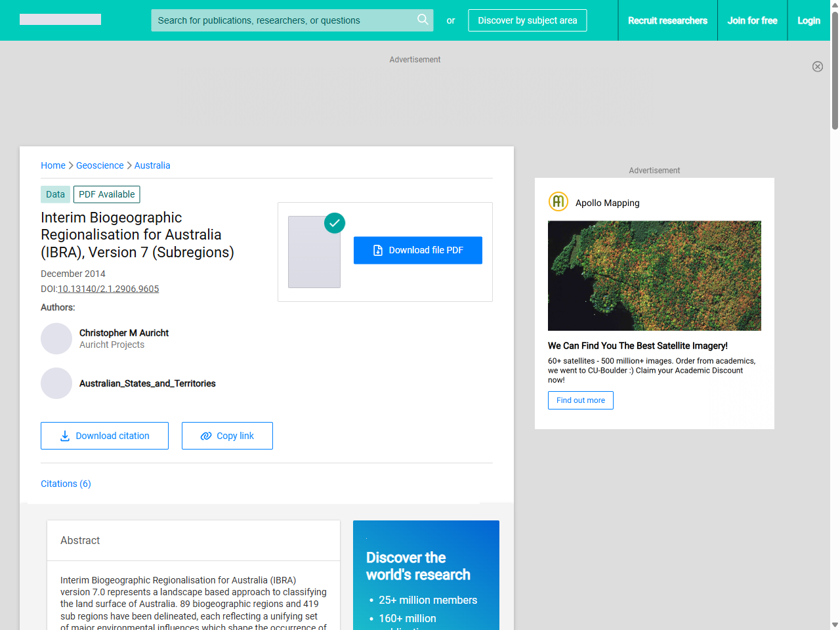Click Christopher M Auricht's avatar circle
Image resolution: width=840 pixels, height=630 pixels.
point(56,339)
